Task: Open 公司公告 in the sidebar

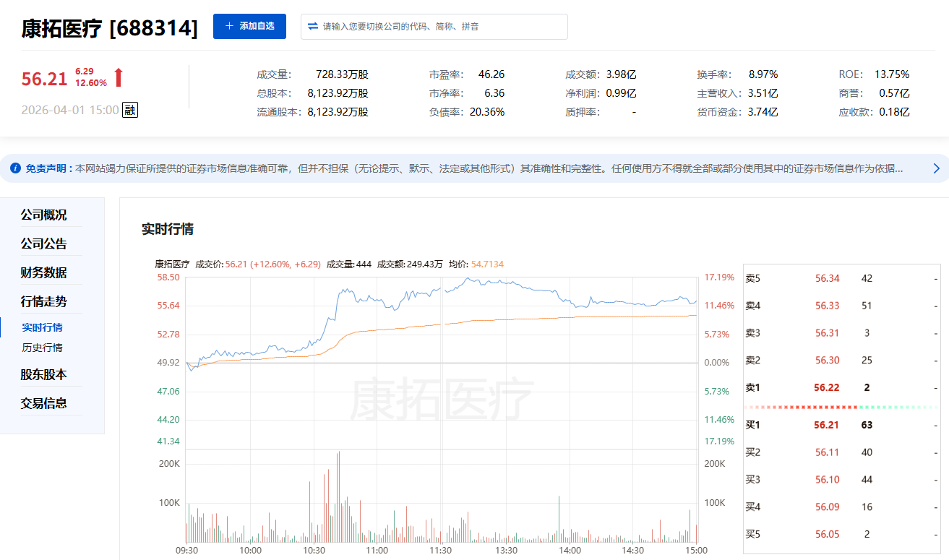Action: (43, 244)
